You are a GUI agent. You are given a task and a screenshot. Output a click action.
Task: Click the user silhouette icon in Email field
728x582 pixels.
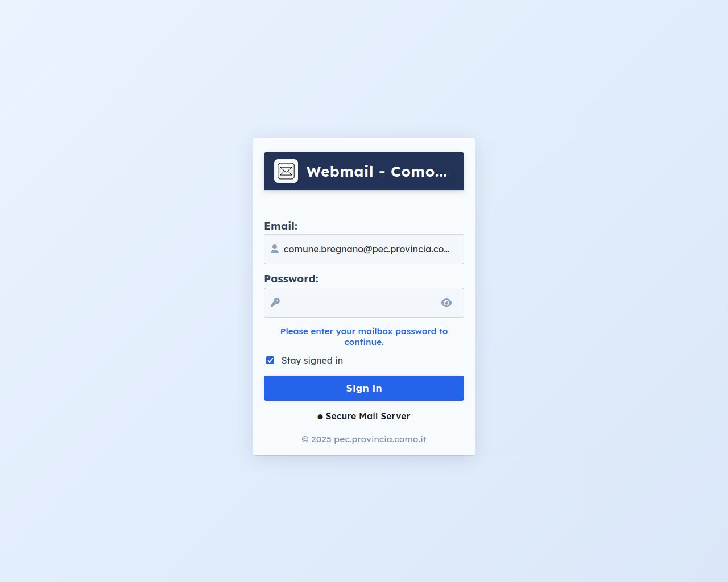coord(275,249)
